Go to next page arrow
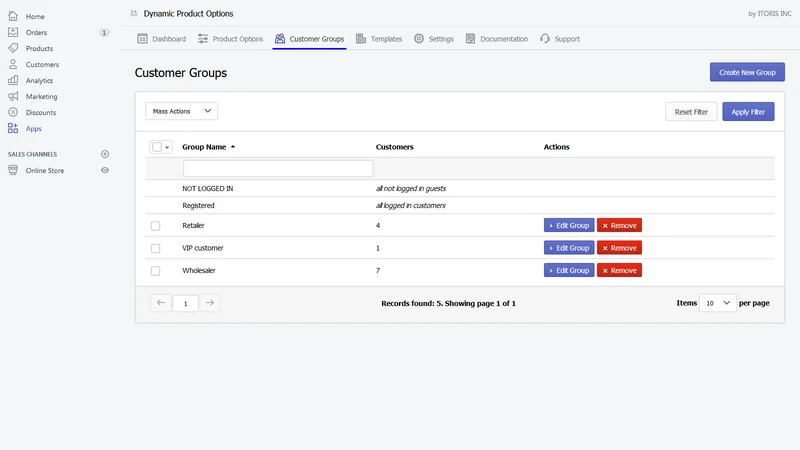The image size is (800, 450). 210,303
